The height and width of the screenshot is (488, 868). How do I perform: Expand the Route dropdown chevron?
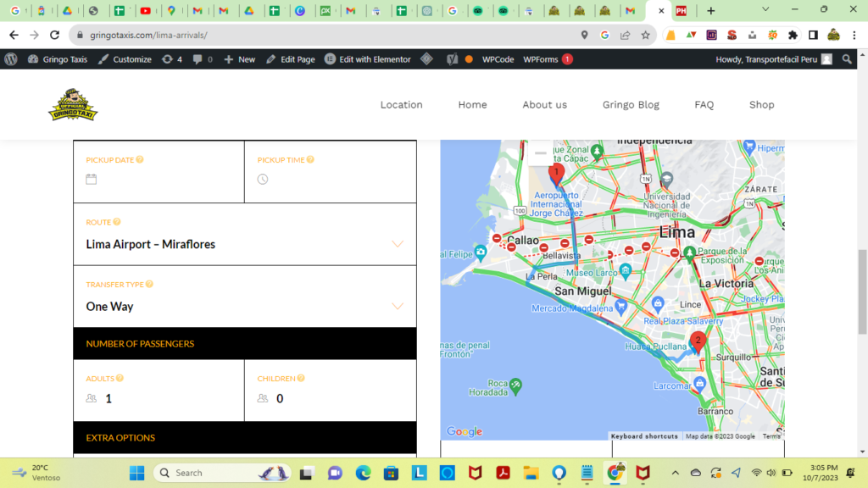click(x=398, y=244)
